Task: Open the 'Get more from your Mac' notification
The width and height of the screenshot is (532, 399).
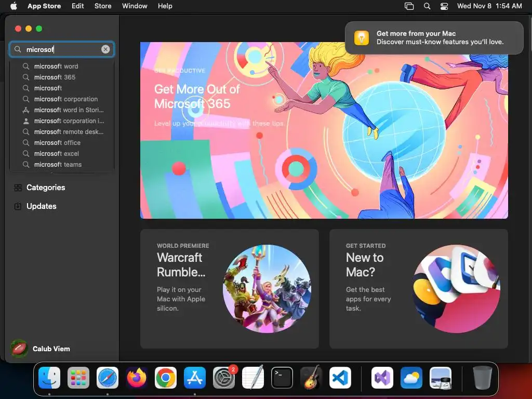Action: pyautogui.click(x=434, y=37)
